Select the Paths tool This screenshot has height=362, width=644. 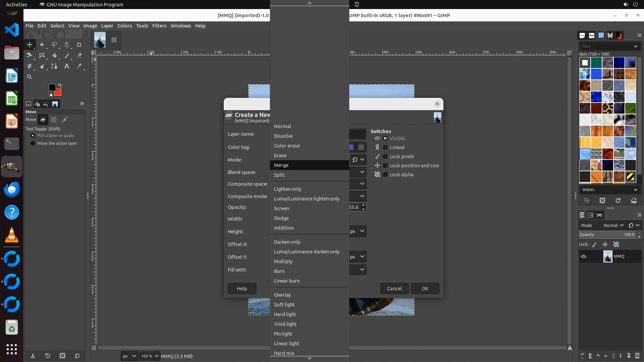[54, 66]
